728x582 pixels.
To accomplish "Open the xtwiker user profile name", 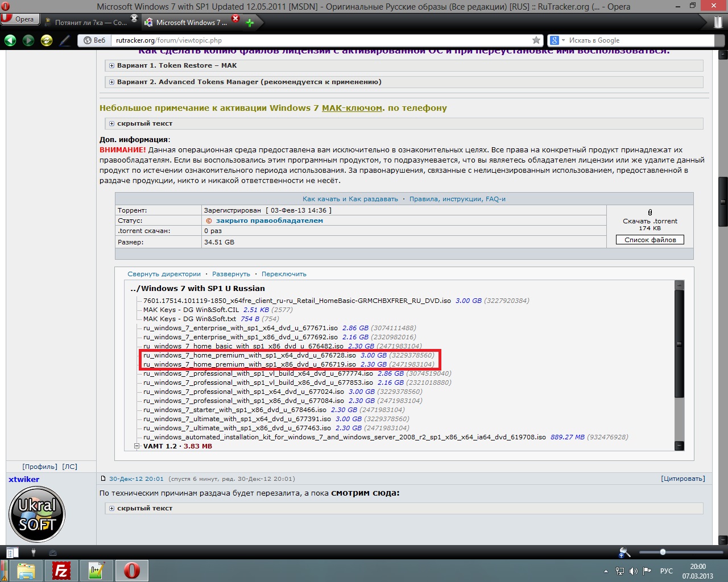I will [24, 479].
